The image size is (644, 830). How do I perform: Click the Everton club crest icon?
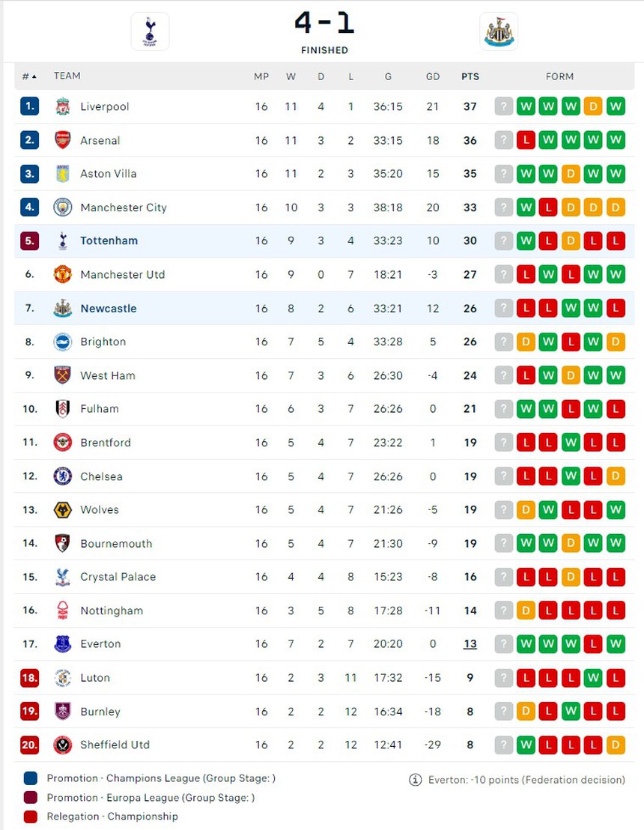(x=63, y=644)
